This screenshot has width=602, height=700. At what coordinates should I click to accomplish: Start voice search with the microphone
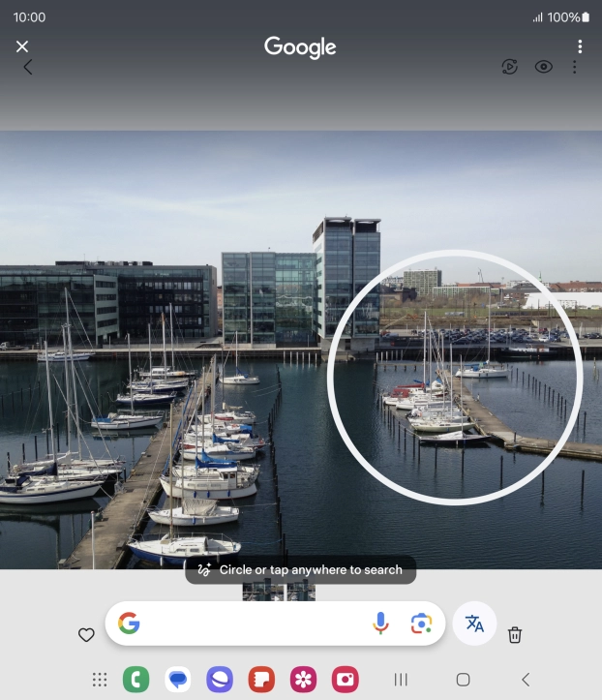tap(380, 624)
